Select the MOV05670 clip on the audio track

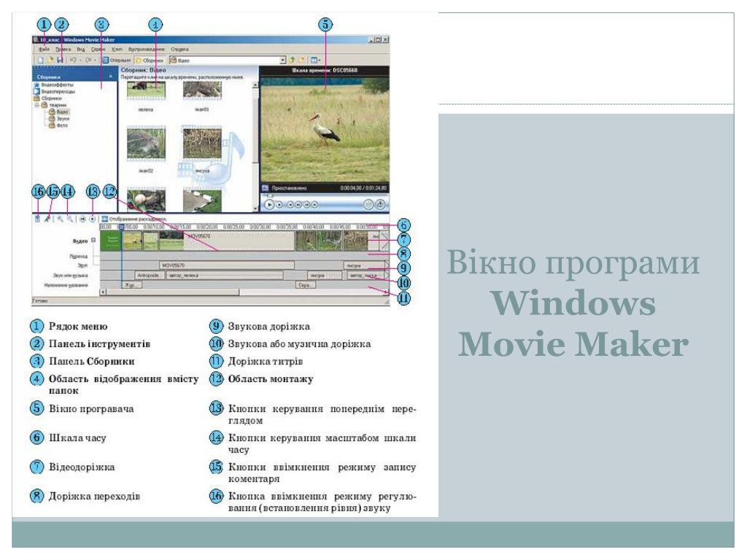(x=226, y=265)
